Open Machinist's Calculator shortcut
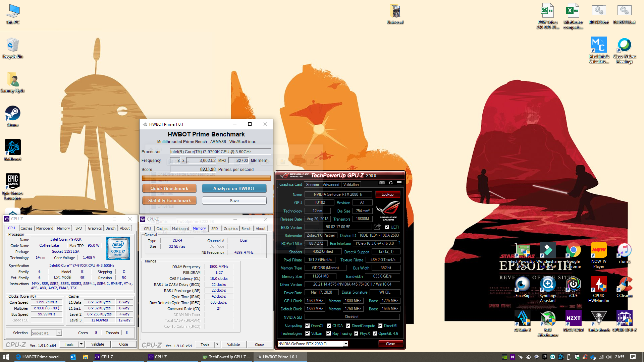Image resolution: width=644 pixels, height=362 pixels. [x=599, y=50]
